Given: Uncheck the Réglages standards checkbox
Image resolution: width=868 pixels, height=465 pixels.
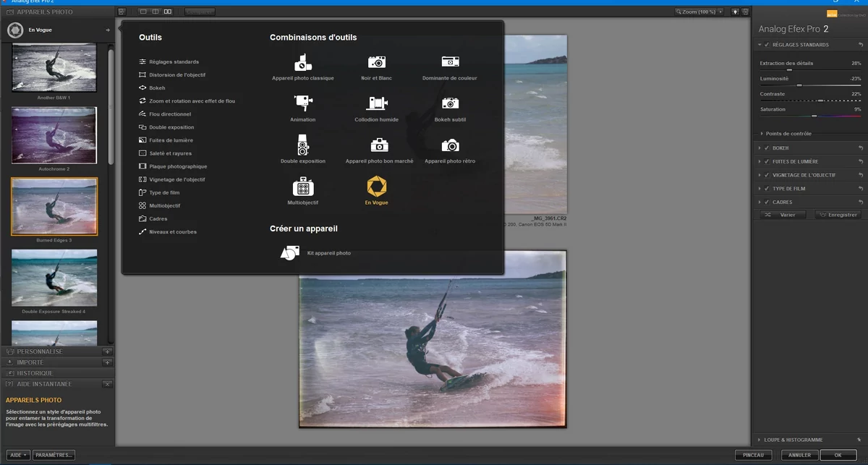Looking at the screenshot, I should tap(767, 45).
